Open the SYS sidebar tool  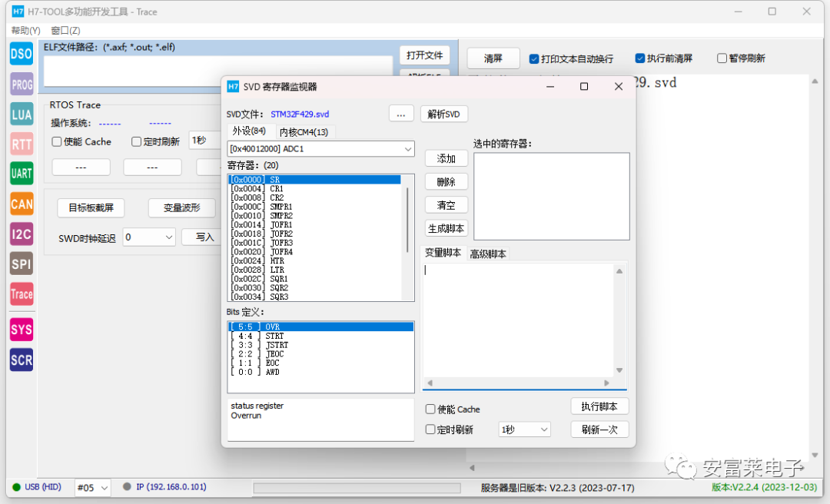point(22,330)
